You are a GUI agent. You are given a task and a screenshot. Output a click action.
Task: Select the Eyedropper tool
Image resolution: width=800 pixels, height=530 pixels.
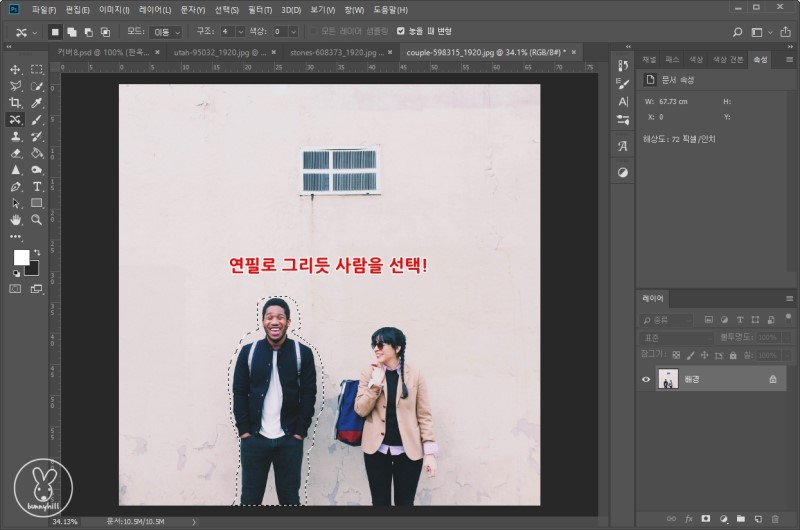pyautogui.click(x=36, y=103)
